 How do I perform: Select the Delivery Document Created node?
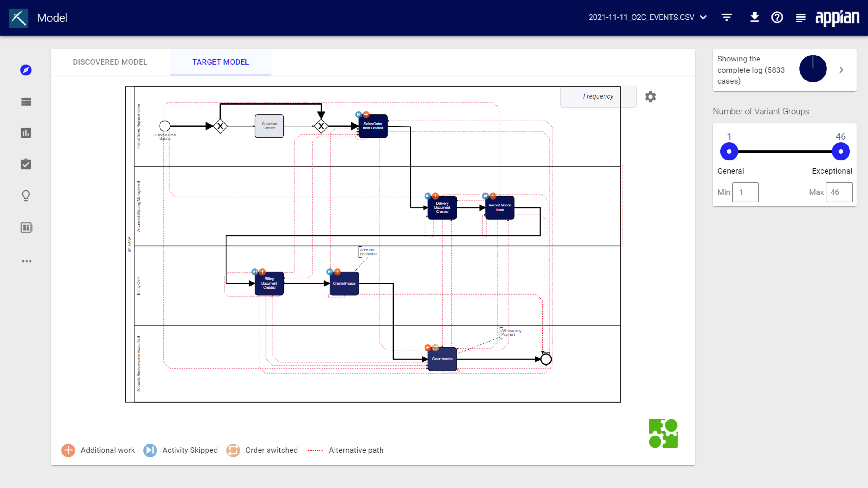[442, 207]
